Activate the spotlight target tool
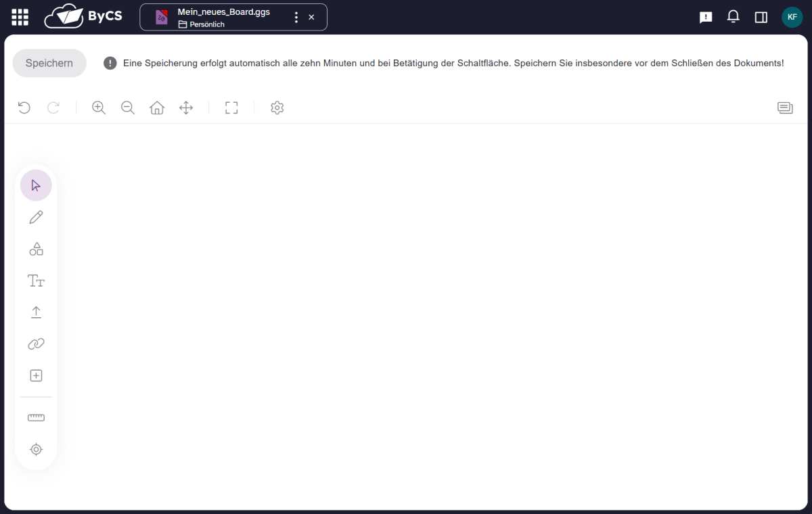The image size is (812, 514). (x=36, y=449)
